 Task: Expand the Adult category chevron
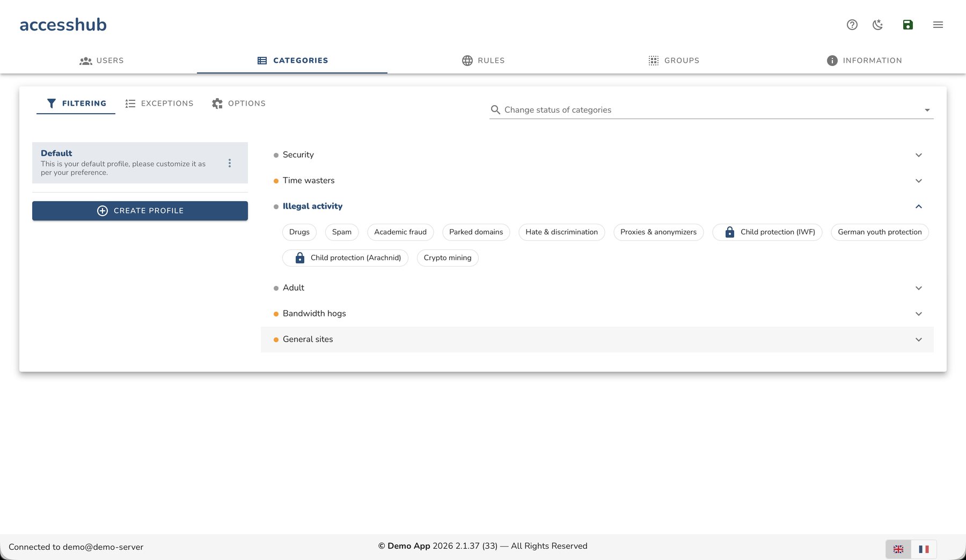click(919, 288)
